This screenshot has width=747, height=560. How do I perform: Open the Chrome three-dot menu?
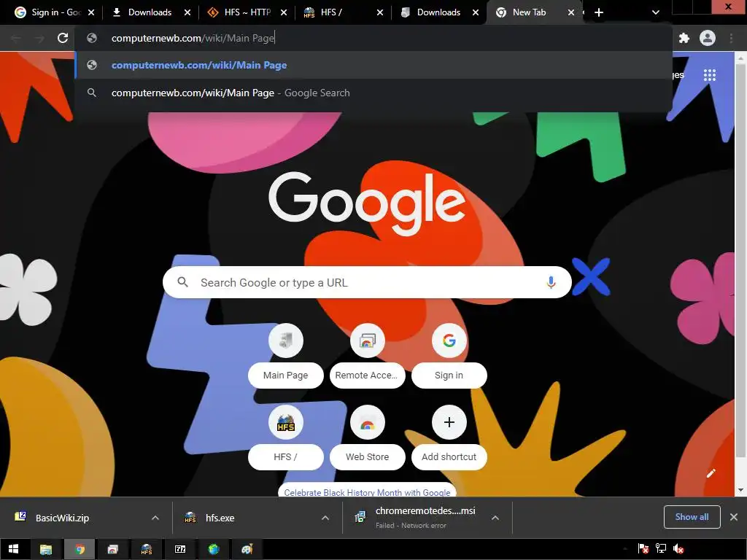[x=731, y=38]
